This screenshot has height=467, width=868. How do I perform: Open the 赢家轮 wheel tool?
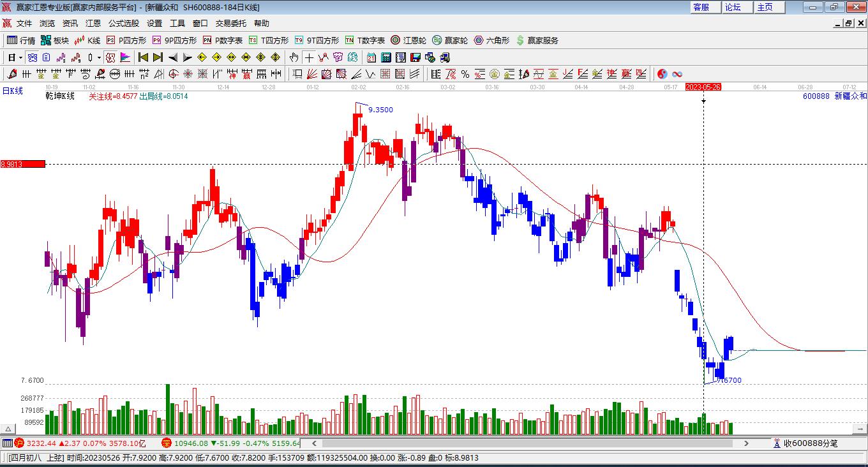pyautogui.click(x=450, y=40)
